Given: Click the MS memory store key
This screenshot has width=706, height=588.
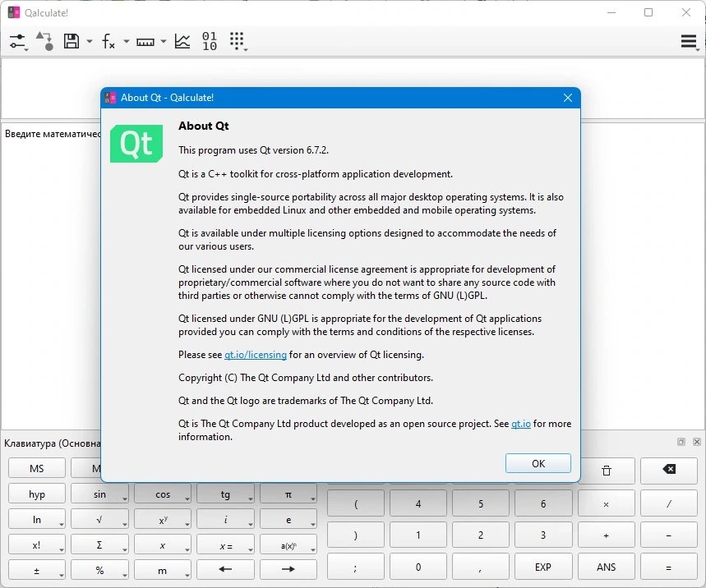Looking at the screenshot, I should (37, 468).
